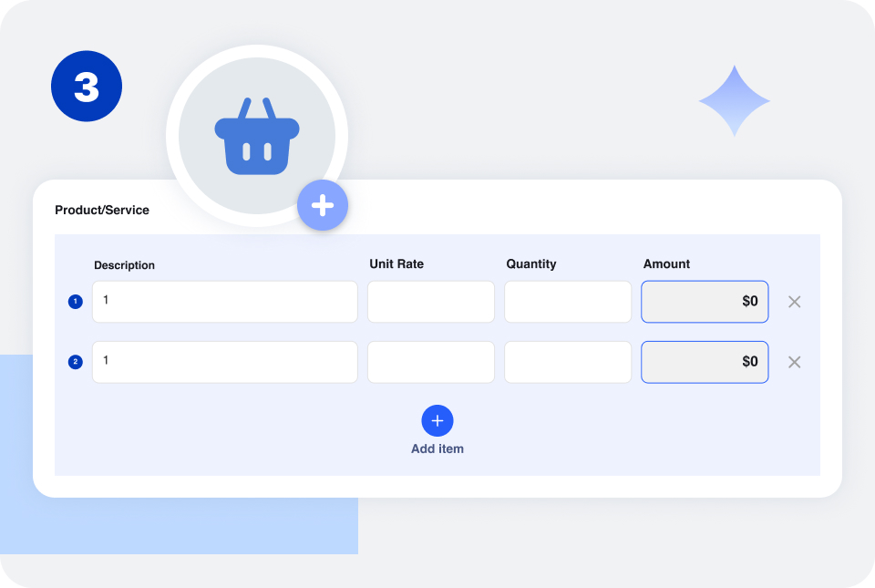Click the Add item text label

(437, 449)
